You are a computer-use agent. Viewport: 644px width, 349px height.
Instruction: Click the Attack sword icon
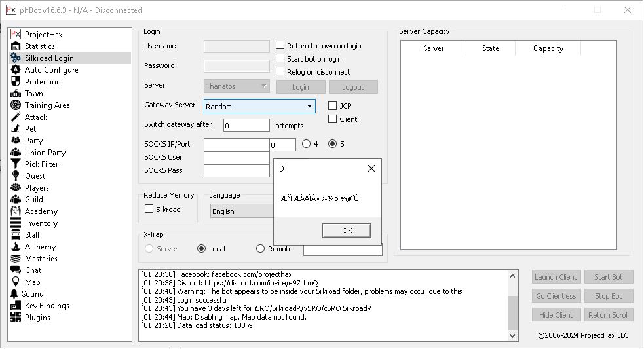[16, 117]
